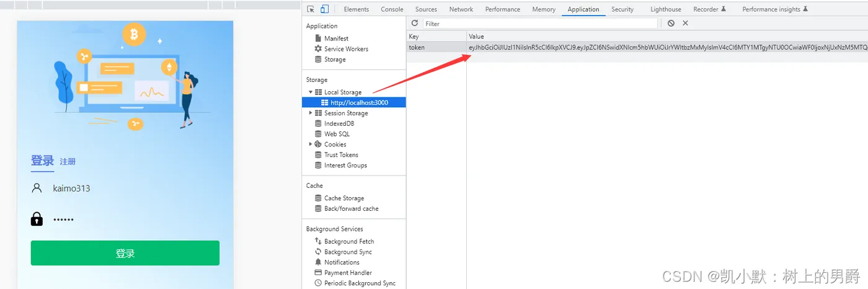Open Web SQL in the sidebar
This screenshot has height=289, width=868.
tap(337, 134)
